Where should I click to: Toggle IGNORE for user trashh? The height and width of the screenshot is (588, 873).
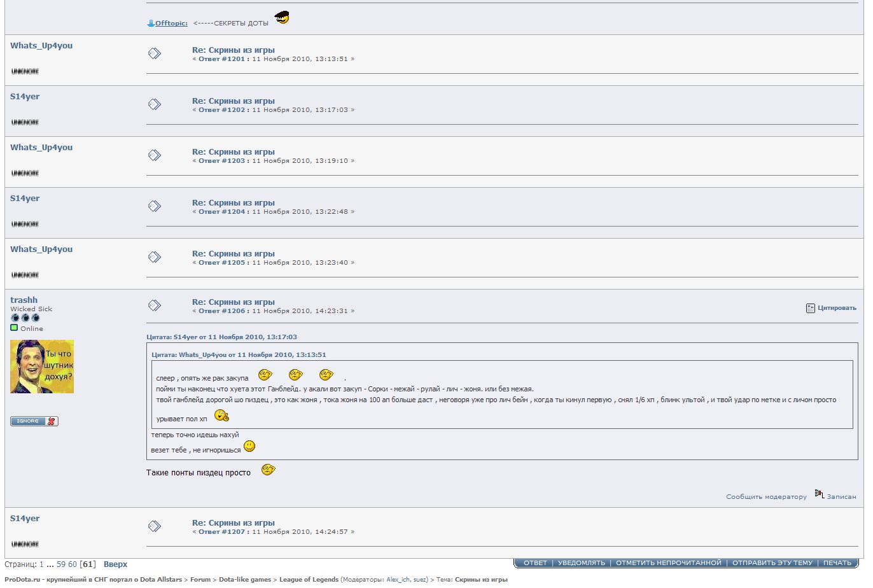point(34,421)
